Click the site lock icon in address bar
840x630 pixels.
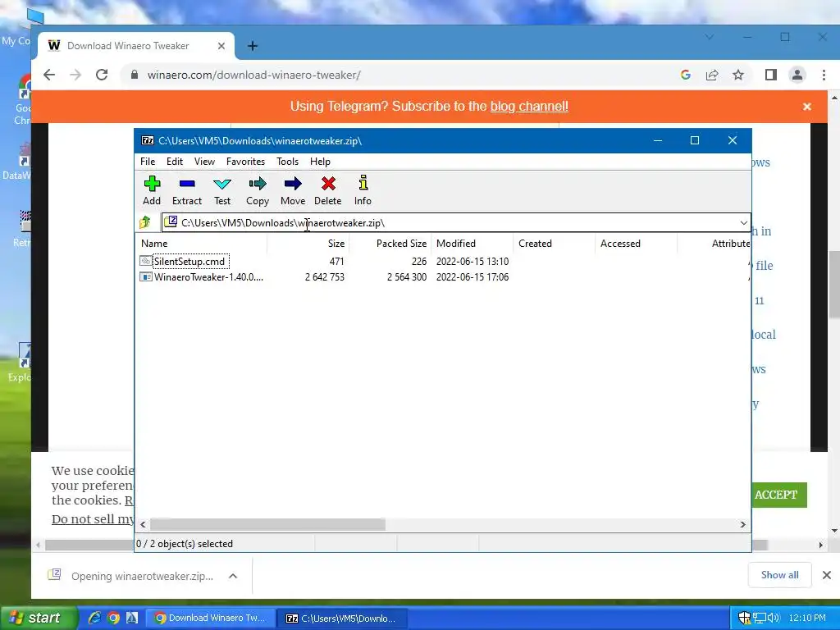pyautogui.click(x=135, y=75)
